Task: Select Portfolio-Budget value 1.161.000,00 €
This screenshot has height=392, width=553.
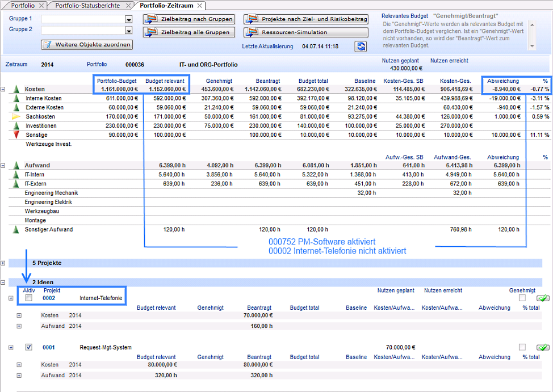Action: (x=120, y=89)
